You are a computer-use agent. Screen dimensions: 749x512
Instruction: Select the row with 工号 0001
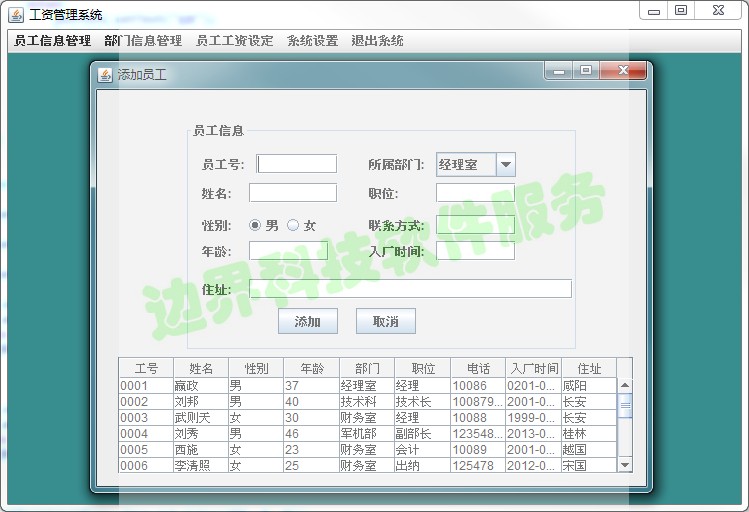coord(368,385)
